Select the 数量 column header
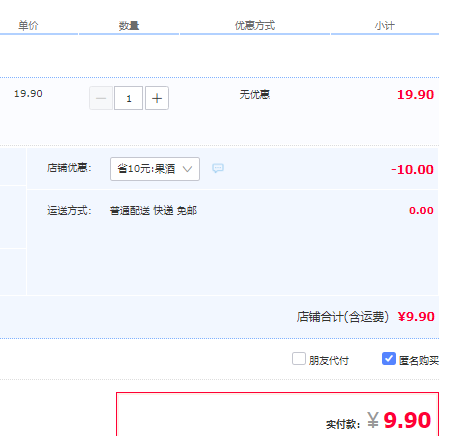The width and height of the screenshot is (462, 436). [129, 26]
